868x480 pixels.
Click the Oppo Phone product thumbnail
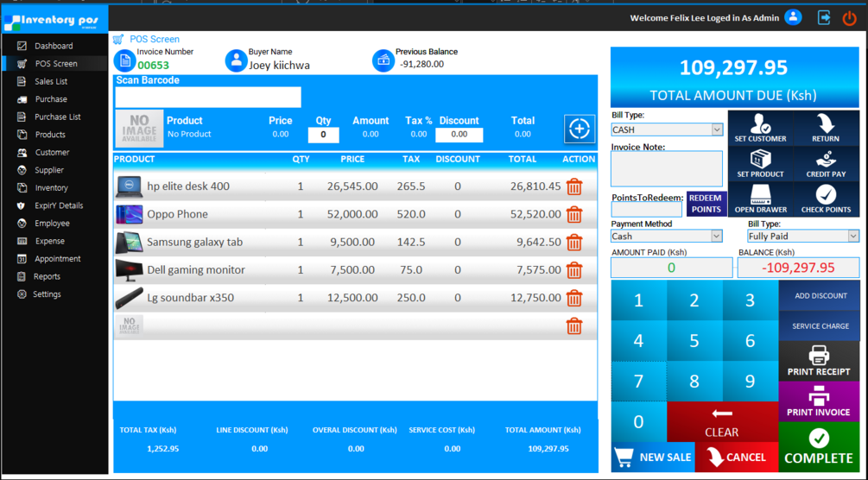click(129, 214)
